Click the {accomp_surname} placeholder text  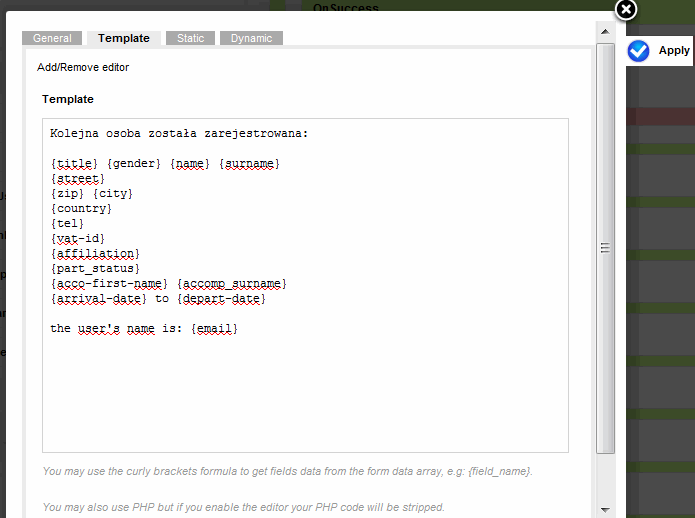coord(232,284)
